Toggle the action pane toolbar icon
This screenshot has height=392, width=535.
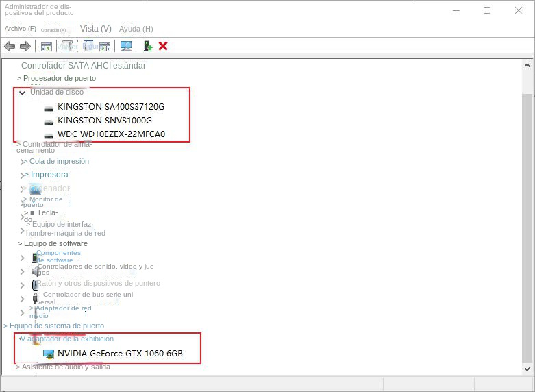click(105, 47)
